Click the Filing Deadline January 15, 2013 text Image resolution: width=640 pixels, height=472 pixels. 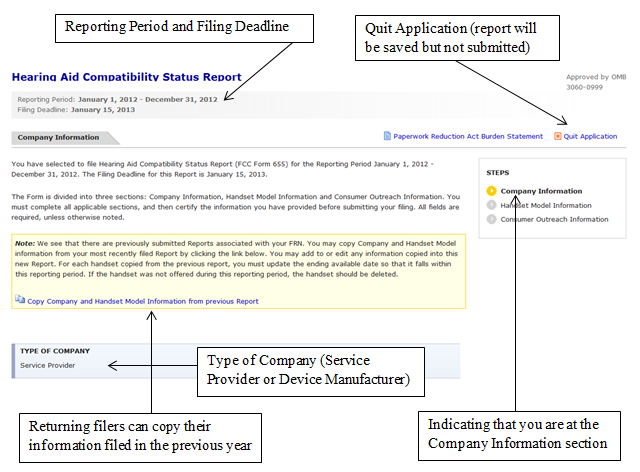[103, 109]
